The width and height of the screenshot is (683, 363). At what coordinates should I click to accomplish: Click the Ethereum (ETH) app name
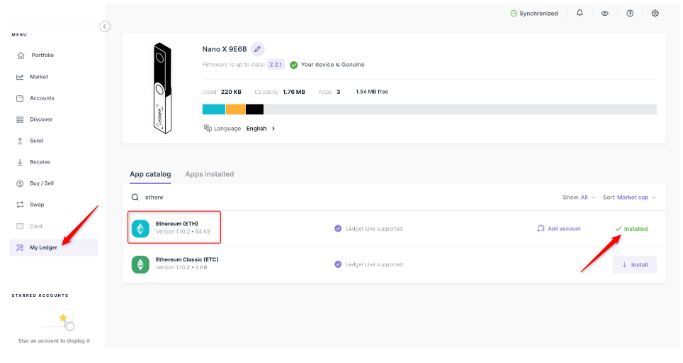[177, 224]
